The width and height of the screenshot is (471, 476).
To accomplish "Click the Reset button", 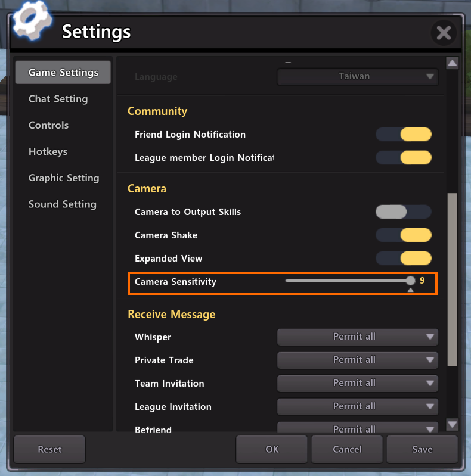I will click(x=49, y=450).
